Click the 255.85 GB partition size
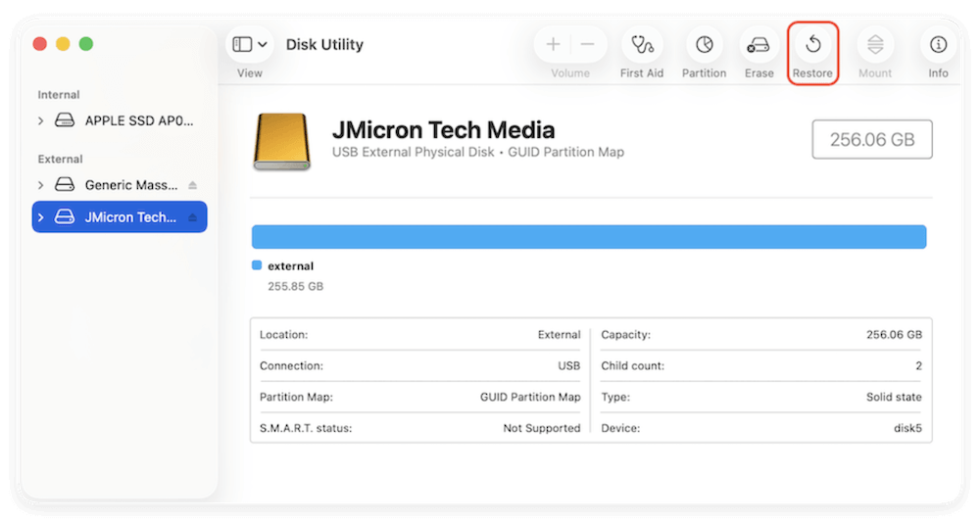 [x=296, y=287]
